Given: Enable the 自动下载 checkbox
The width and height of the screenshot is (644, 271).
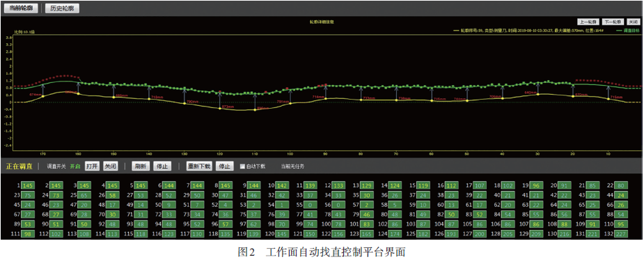Looking at the screenshot, I should click(x=242, y=167).
